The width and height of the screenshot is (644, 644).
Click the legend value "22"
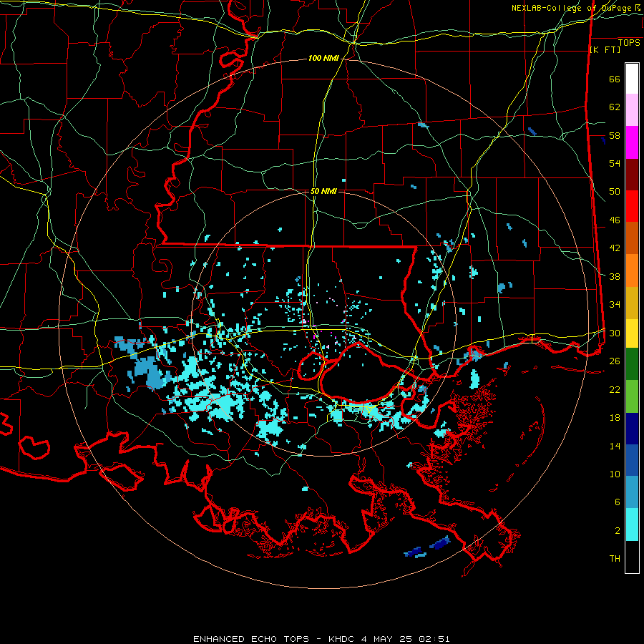point(615,389)
